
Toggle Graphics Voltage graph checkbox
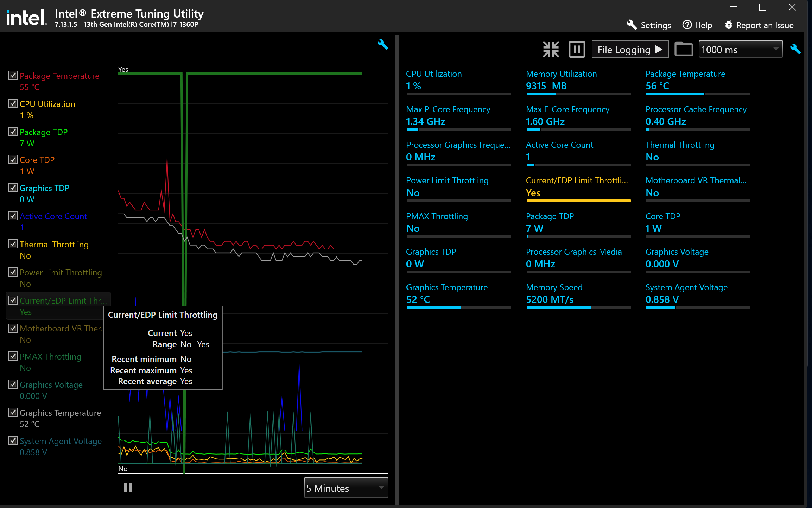13,384
